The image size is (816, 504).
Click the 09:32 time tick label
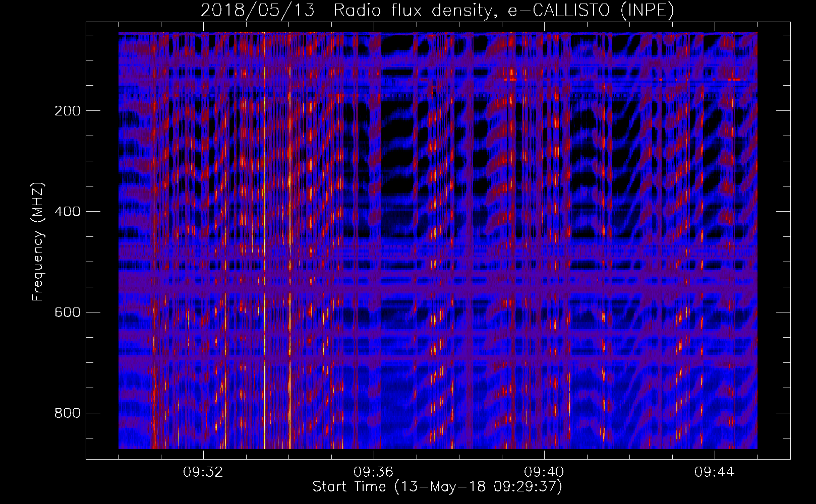(x=203, y=472)
